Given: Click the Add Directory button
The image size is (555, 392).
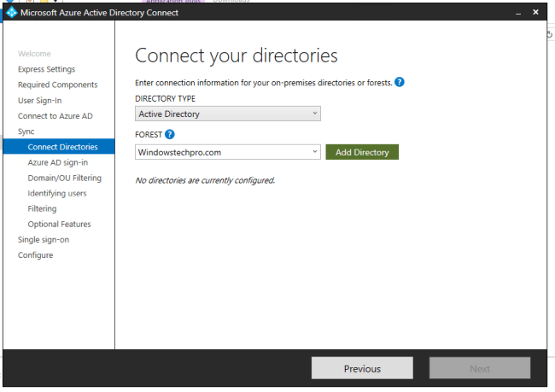Looking at the screenshot, I should click(362, 152).
